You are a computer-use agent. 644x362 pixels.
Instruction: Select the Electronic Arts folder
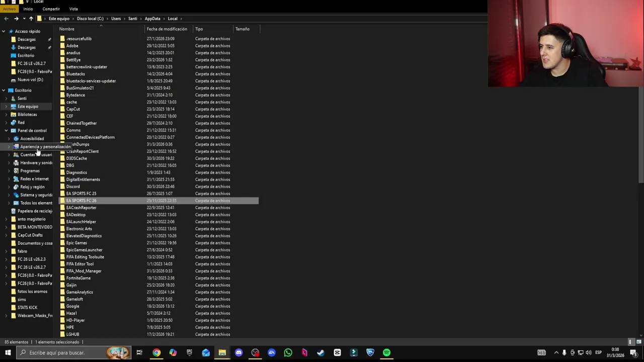click(158, 229)
